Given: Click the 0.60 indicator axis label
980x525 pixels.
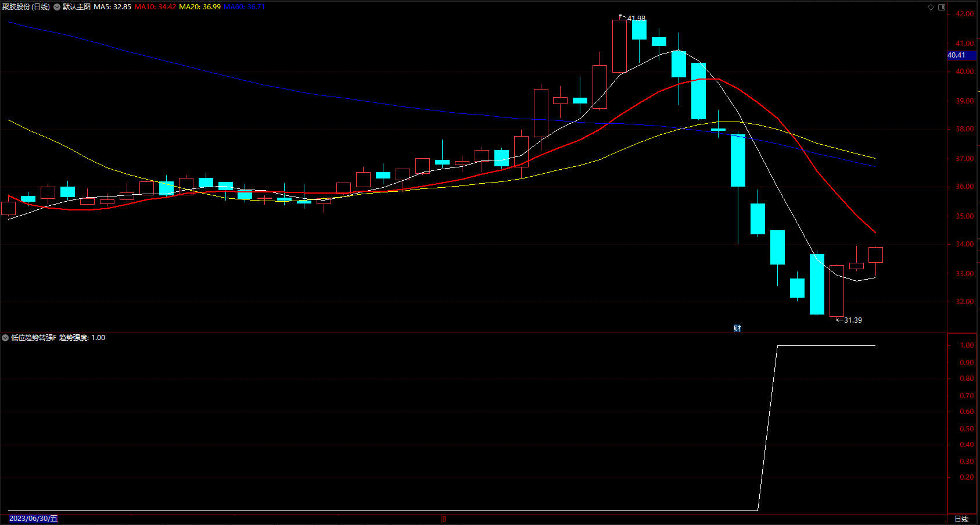Looking at the screenshot, I should tap(967, 412).
